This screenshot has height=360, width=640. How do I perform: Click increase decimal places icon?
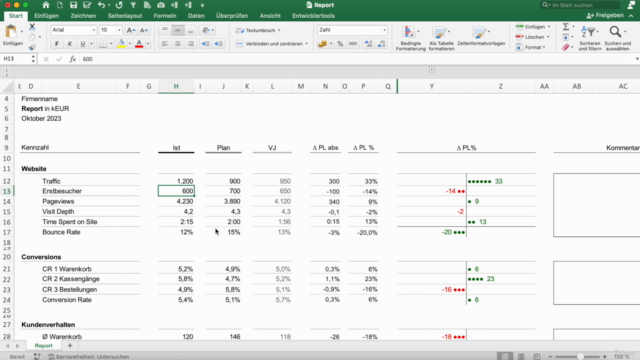point(368,44)
